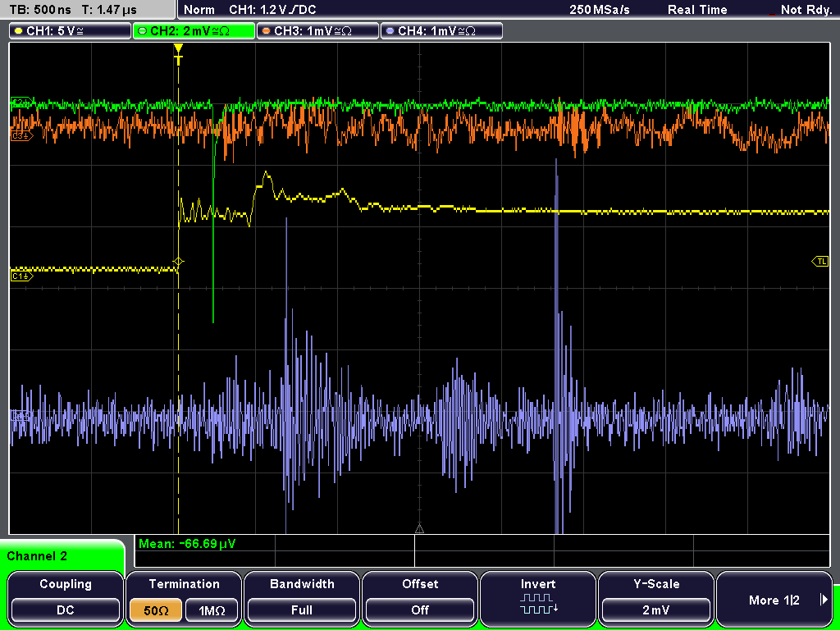Click the Norm trigger mode label
This screenshot has width=840, height=630.
pos(199,10)
